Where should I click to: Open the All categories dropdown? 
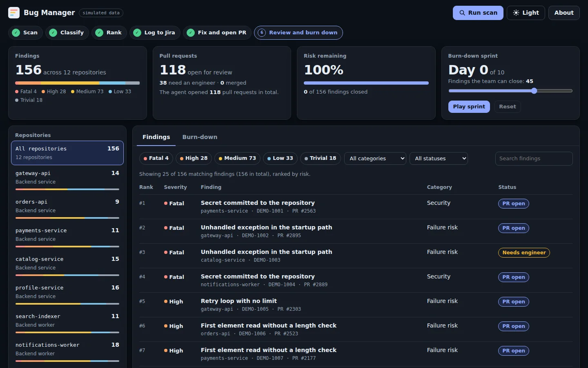(375, 158)
